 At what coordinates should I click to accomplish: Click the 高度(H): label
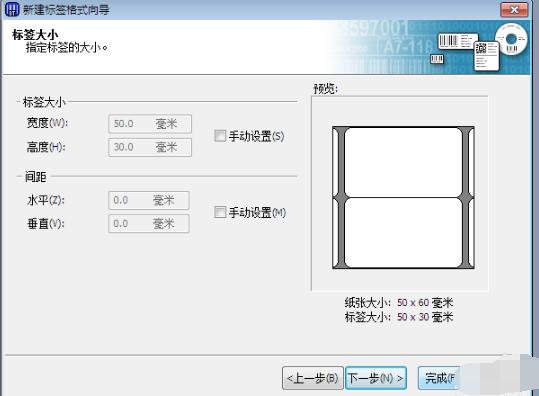[x=46, y=147]
